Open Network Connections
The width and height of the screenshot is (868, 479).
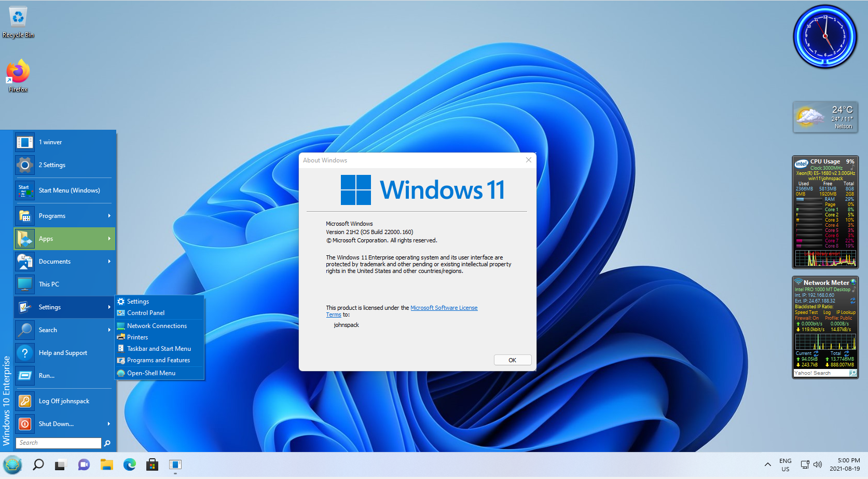pos(159,326)
